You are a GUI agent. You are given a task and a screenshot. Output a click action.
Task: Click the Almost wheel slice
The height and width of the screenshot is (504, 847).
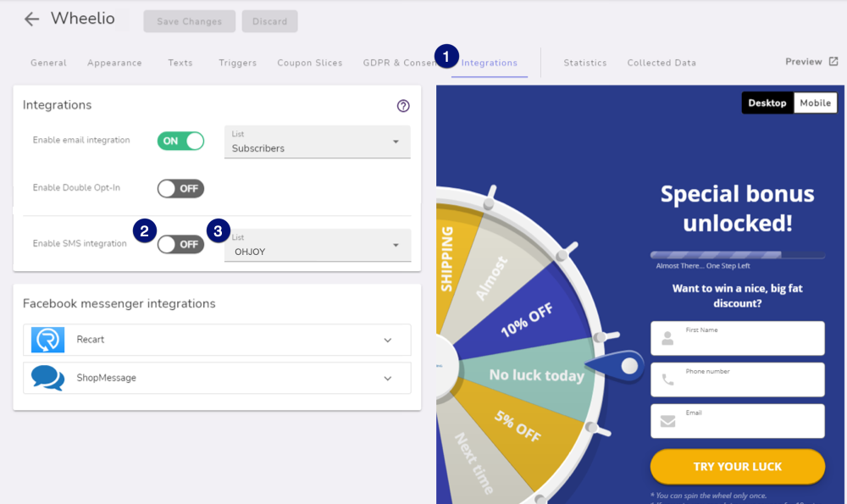[491, 278]
